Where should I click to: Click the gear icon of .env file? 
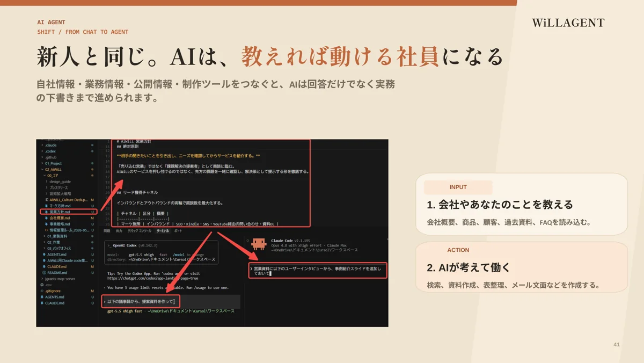pyautogui.click(x=42, y=285)
